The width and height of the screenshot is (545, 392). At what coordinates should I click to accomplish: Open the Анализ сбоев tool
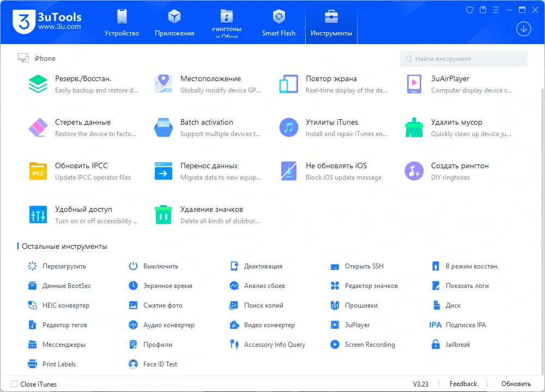257,286
